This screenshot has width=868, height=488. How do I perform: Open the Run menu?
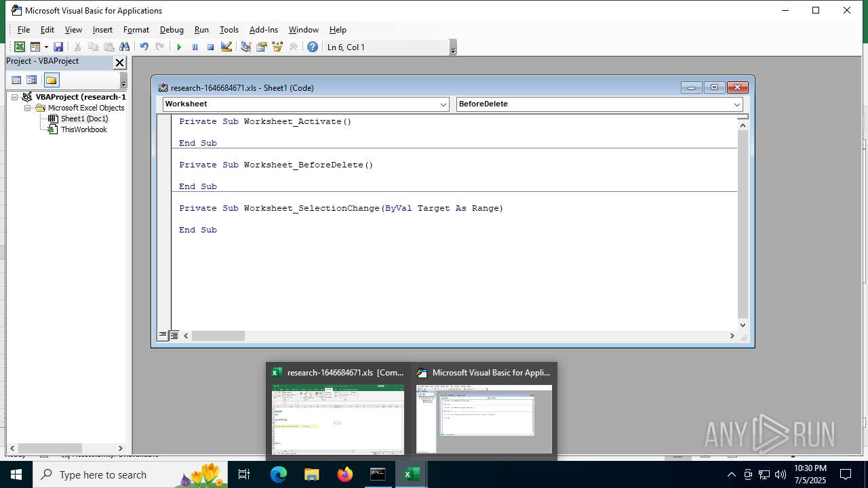tap(201, 30)
